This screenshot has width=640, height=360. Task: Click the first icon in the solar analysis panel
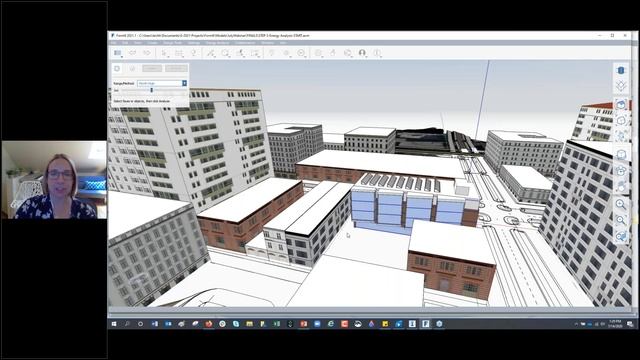117,69
